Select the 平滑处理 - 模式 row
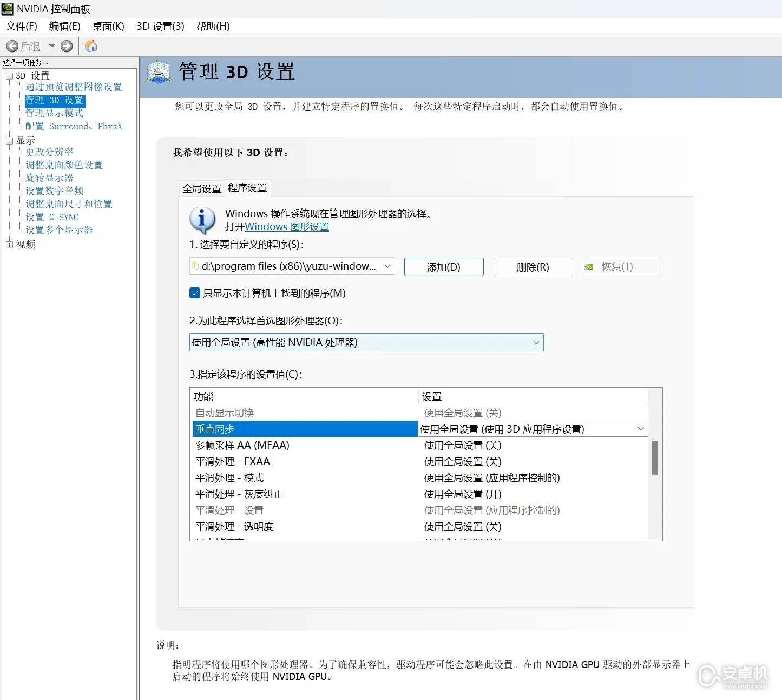Viewport: 782px width, 700px height. [x=420, y=477]
